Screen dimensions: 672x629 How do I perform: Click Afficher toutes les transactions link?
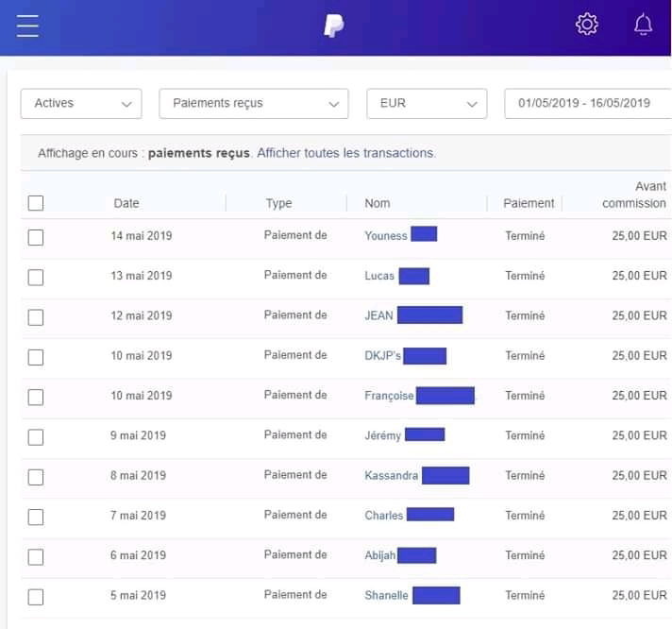[x=346, y=153]
